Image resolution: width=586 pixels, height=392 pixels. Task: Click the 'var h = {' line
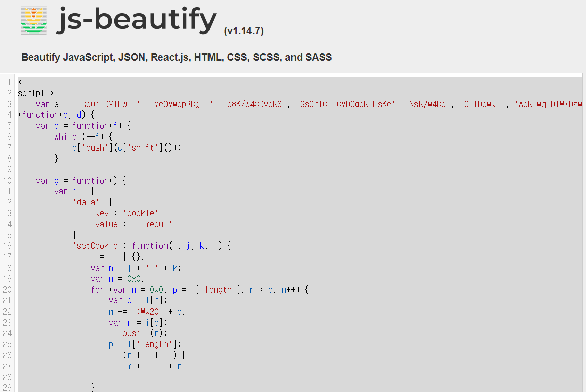pyautogui.click(x=74, y=191)
